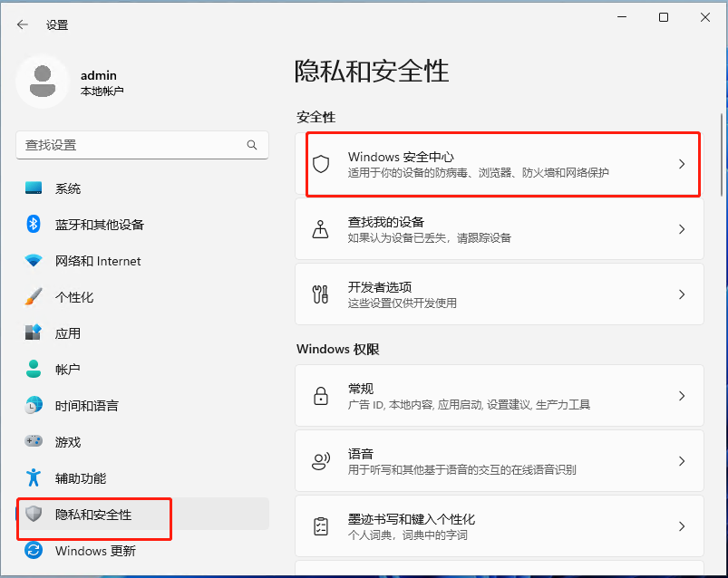The image size is (728, 578).
Task: Open Windows 更新 label in sidebar
Action: (95, 551)
